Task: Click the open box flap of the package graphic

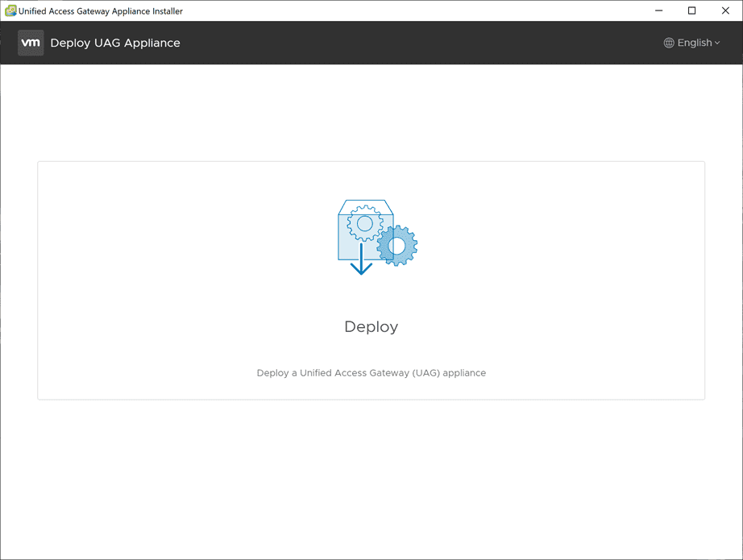Action: click(x=365, y=207)
